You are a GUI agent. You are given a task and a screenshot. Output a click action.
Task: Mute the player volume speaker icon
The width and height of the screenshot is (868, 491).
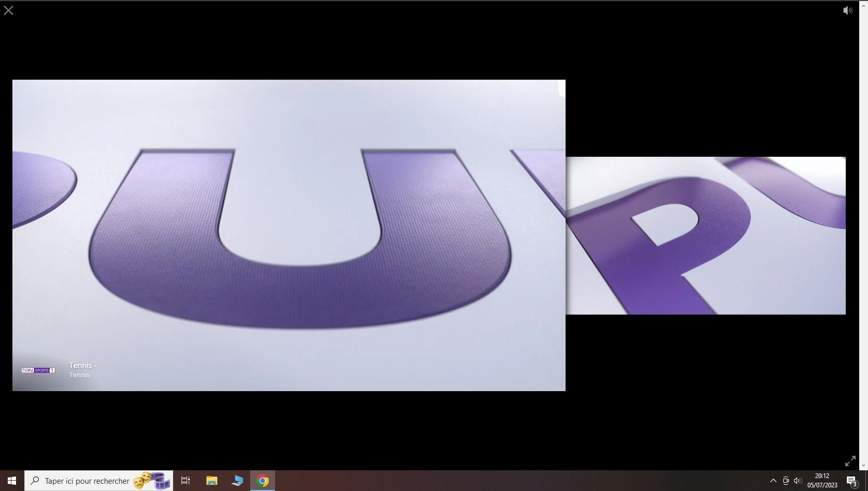[x=847, y=10]
